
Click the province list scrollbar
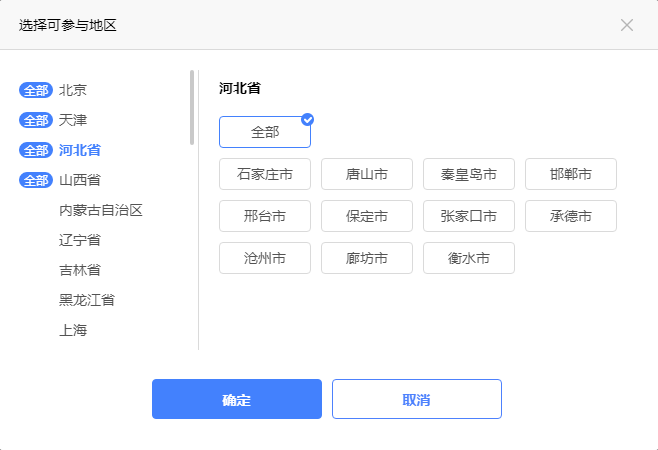pyautogui.click(x=192, y=108)
